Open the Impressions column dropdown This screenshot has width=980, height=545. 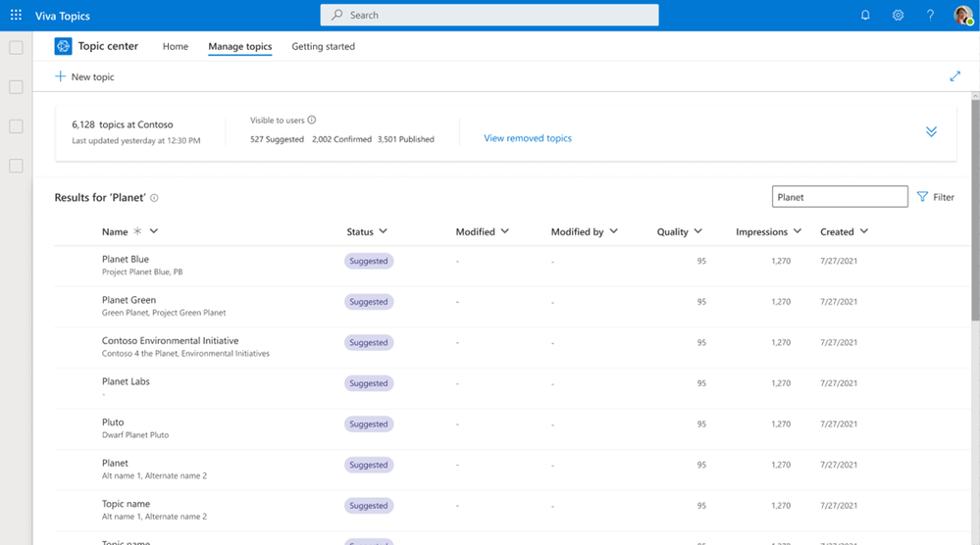click(798, 231)
